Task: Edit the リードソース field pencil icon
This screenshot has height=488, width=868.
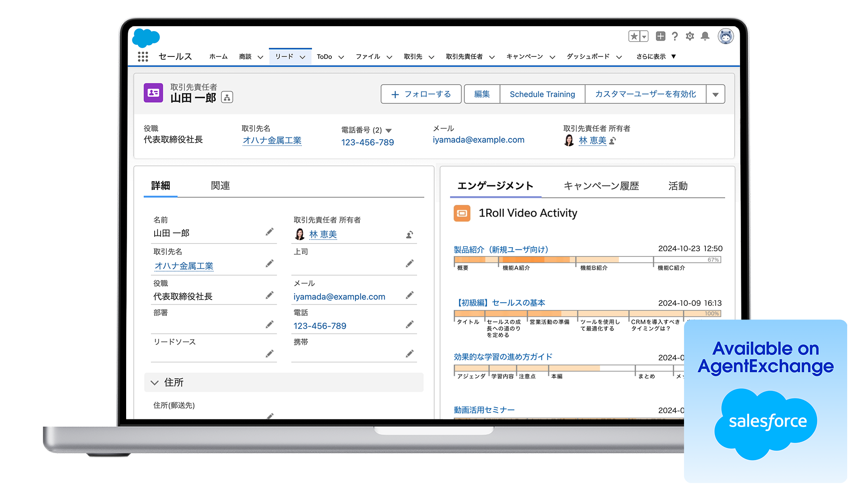Action: [269, 354]
